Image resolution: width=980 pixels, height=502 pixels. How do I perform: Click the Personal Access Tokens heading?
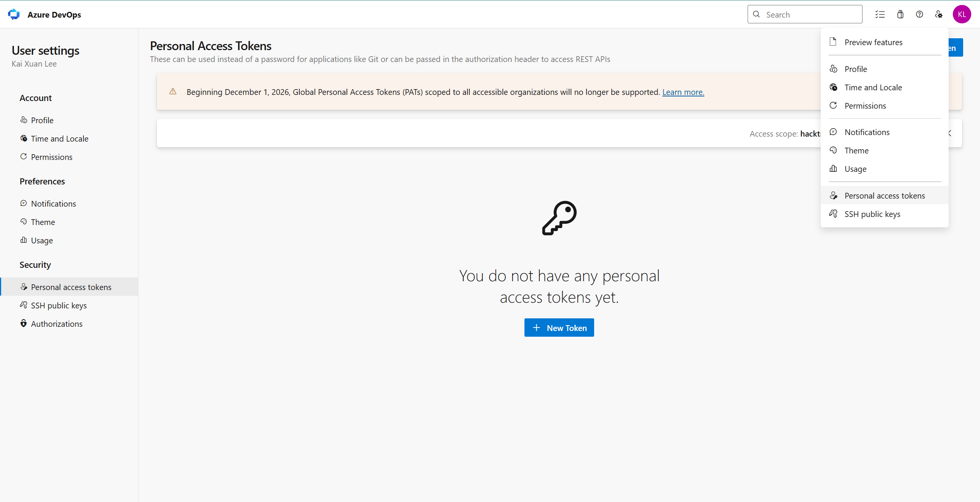(x=211, y=46)
